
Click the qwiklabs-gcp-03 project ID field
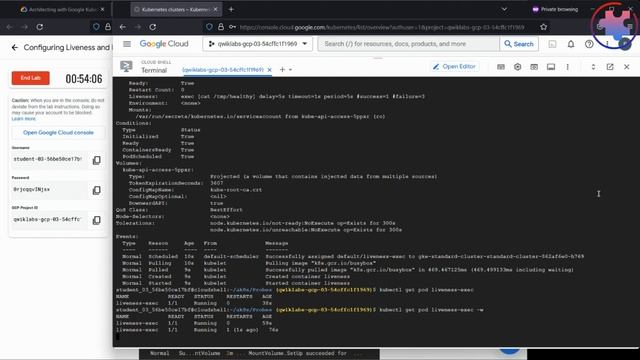(x=49, y=220)
